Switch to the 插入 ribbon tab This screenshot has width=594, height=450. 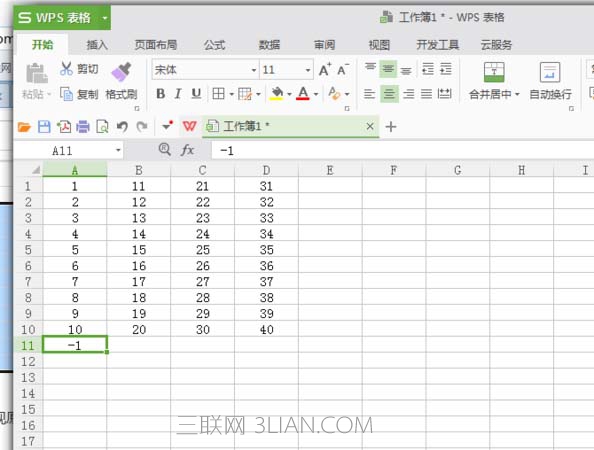(x=97, y=45)
